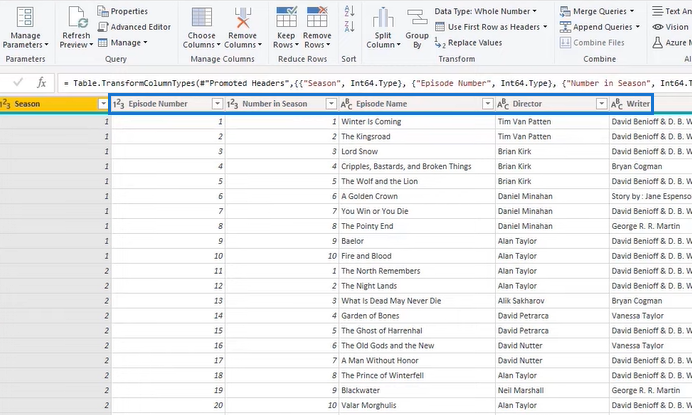This screenshot has height=415, width=692.
Task: Select the 'Bryan Cogman' writer cell for episode 4
Action: 651,166
